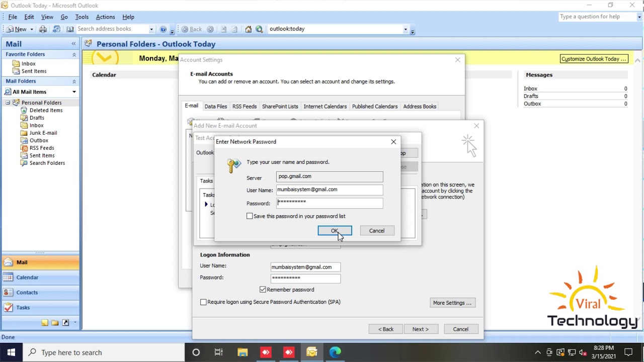Switch to the Internet Calendars tab
Screen dimensions: 644x362
(x=325, y=107)
